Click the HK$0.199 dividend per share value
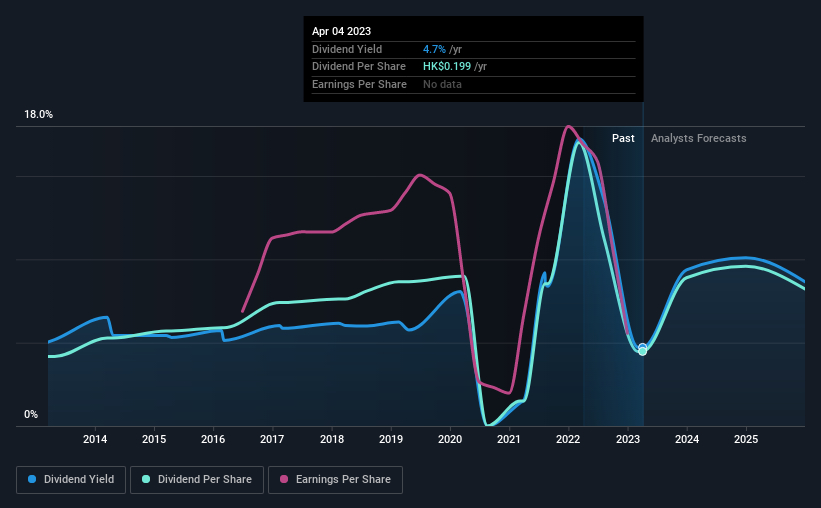 tap(447, 67)
